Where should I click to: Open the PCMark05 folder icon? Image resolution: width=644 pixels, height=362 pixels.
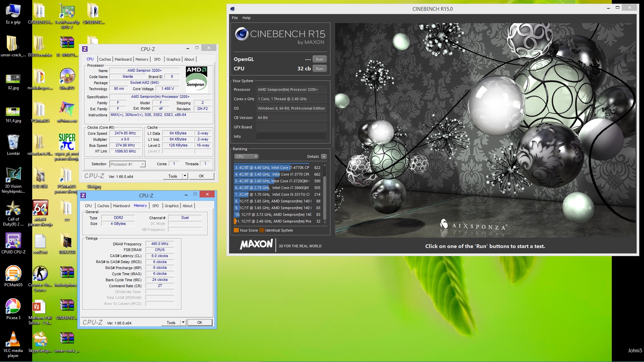[x=40, y=112]
